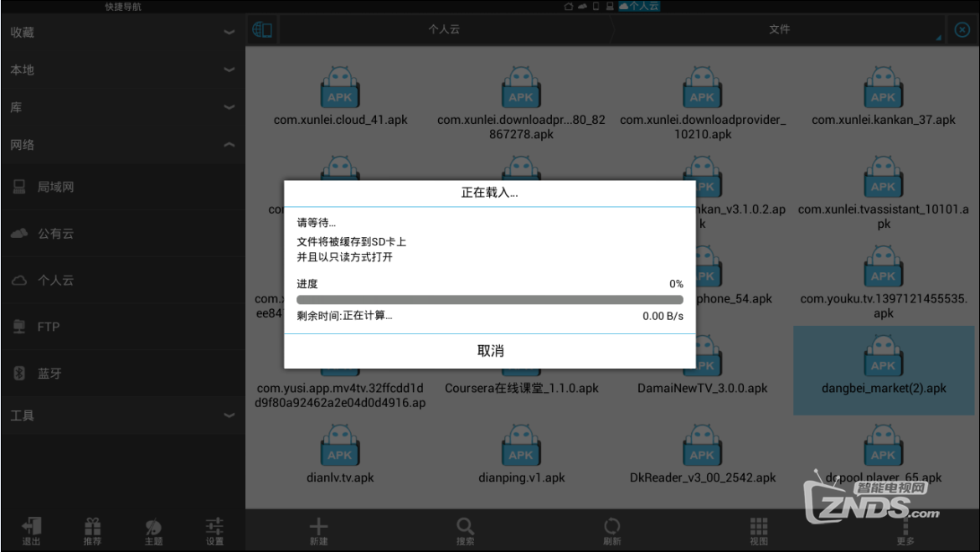The width and height of the screenshot is (980, 552).
Task: Select dangbei_market(2).apk
Action: (883, 370)
